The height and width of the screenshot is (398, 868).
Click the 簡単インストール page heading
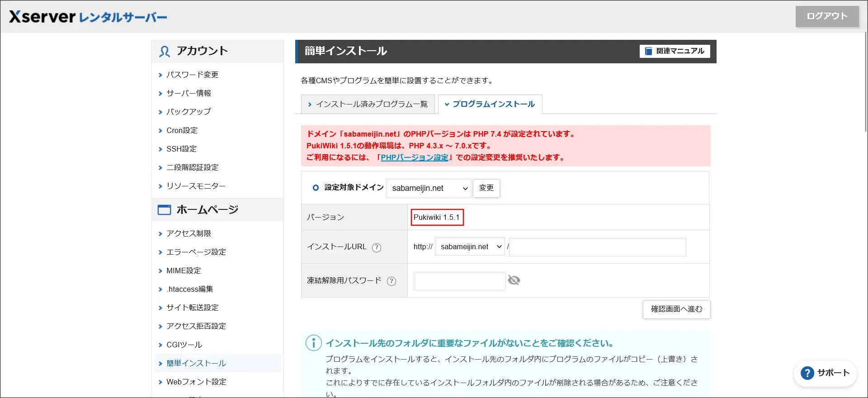tap(346, 51)
